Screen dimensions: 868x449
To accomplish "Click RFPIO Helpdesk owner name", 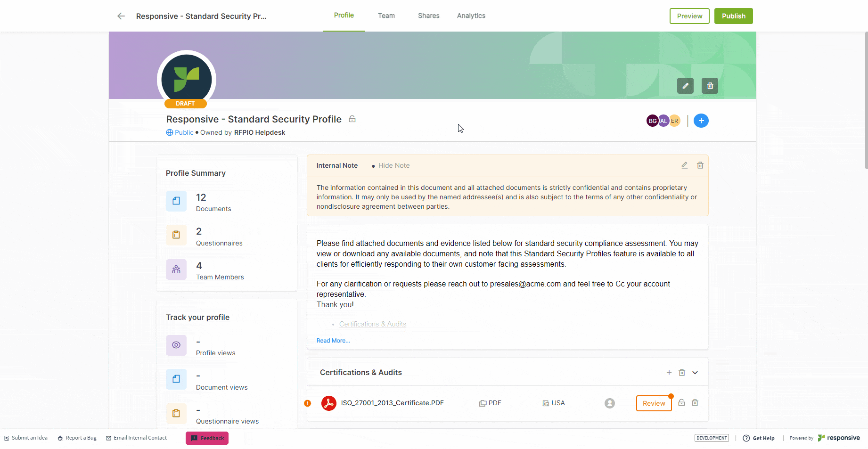I will tap(260, 132).
